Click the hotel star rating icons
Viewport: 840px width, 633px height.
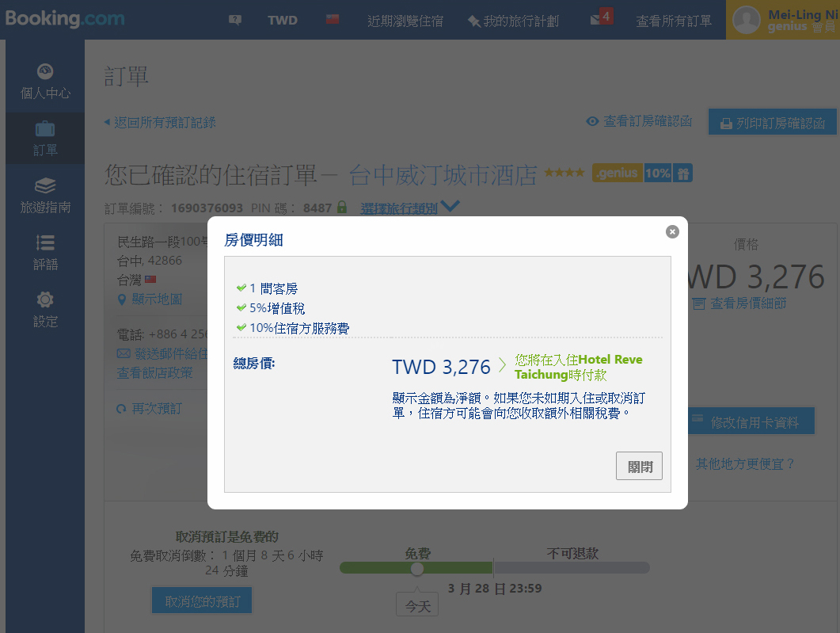pos(564,173)
